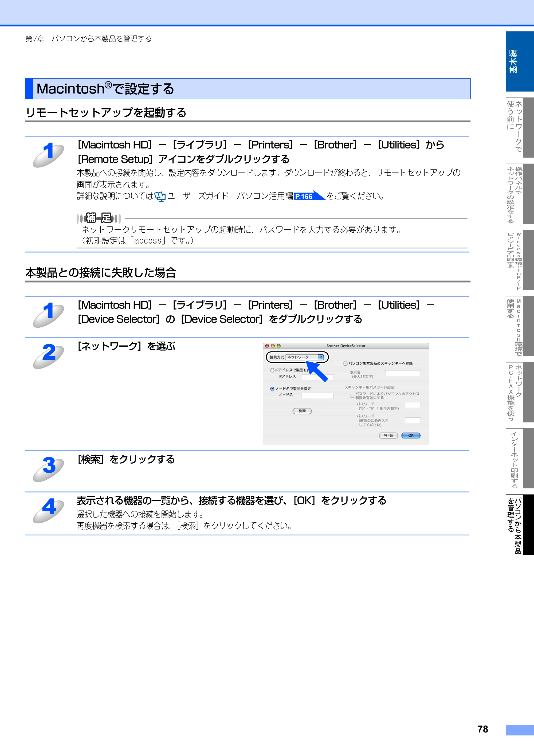Viewport: 534px width, 756px height.
Task: Go to the 基本編 side tab
Action: tap(520, 61)
